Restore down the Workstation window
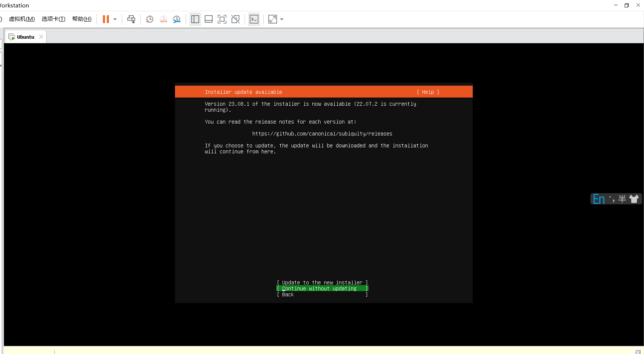Viewport: 644px width, 354px height. coord(627,5)
